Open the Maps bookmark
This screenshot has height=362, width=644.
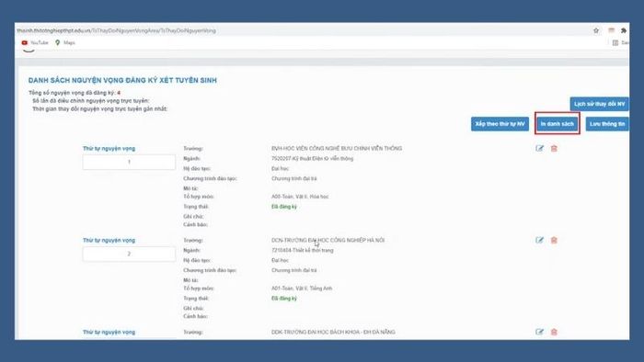click(x=65, y=42)
